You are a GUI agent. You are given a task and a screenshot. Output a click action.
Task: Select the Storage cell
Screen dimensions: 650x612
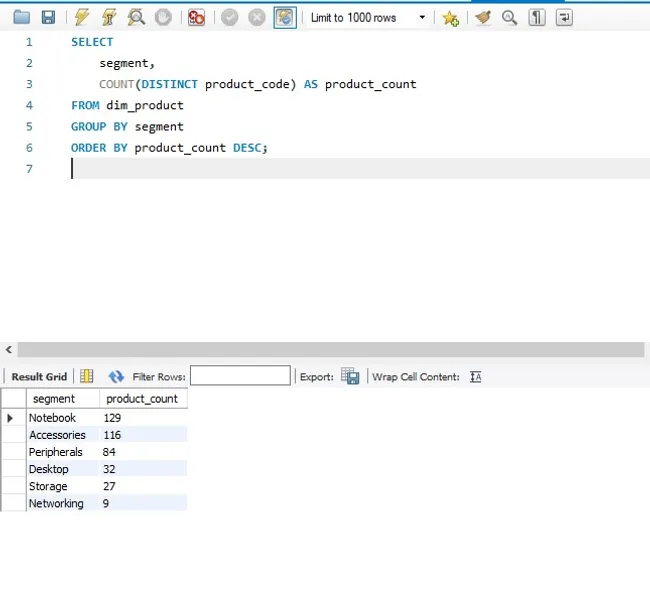63,486
